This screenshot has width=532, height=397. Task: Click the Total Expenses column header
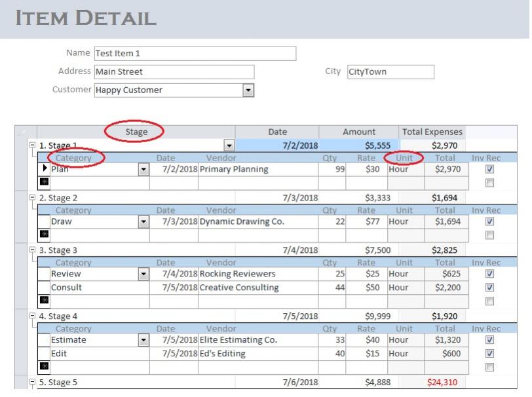432,132
